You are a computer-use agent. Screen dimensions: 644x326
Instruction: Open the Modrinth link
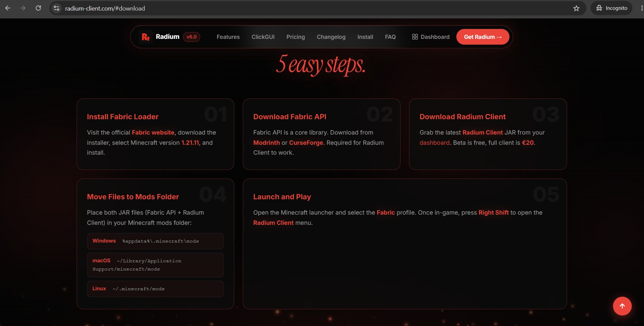click(267, 143)
